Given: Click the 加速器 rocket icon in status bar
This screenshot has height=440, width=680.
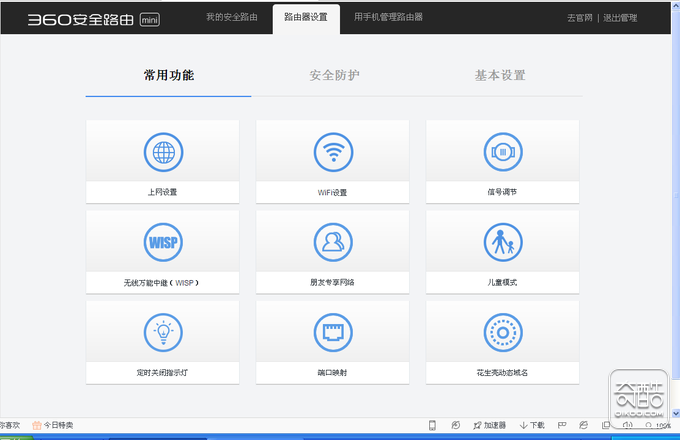Looking at the screenshot, I should click(x=477, y=425).
